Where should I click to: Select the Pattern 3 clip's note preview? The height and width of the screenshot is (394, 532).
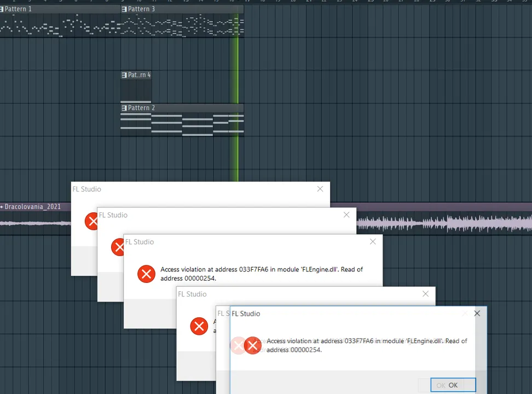(182, 25)
